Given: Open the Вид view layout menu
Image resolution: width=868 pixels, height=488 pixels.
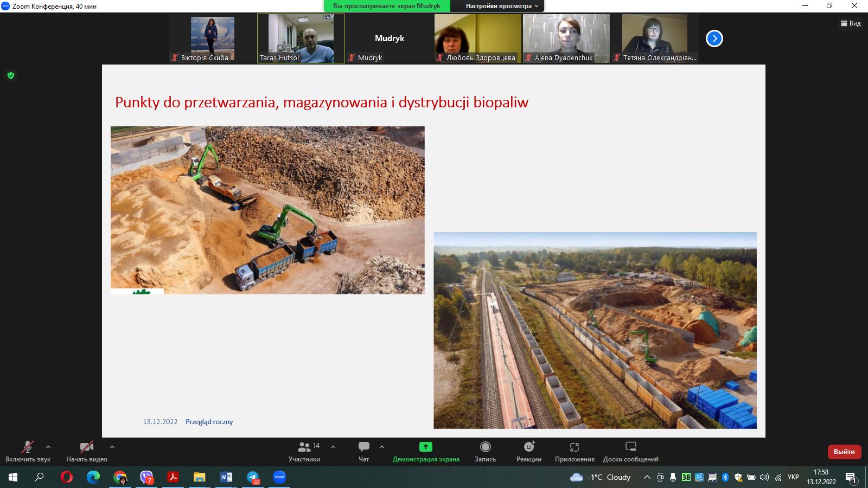Looking at the screenshot, I should (851, 23).
